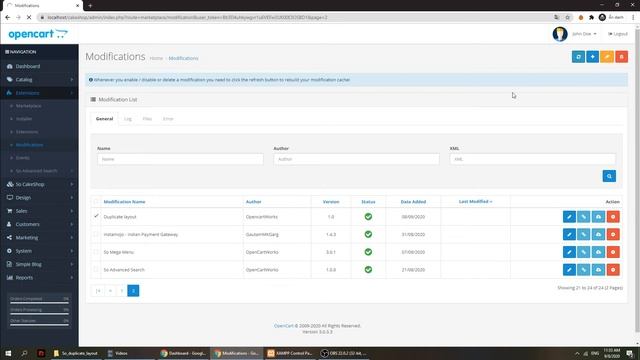Click the blue Add new button

point(592,57)
